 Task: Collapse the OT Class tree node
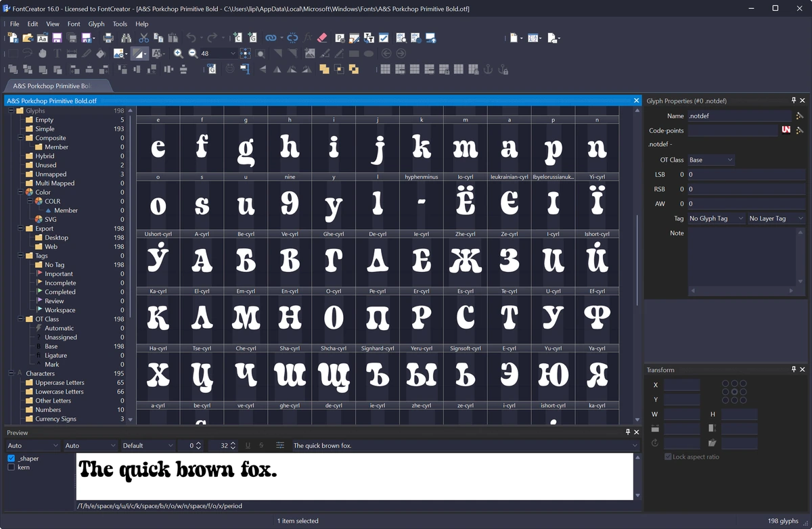(20, 319)
